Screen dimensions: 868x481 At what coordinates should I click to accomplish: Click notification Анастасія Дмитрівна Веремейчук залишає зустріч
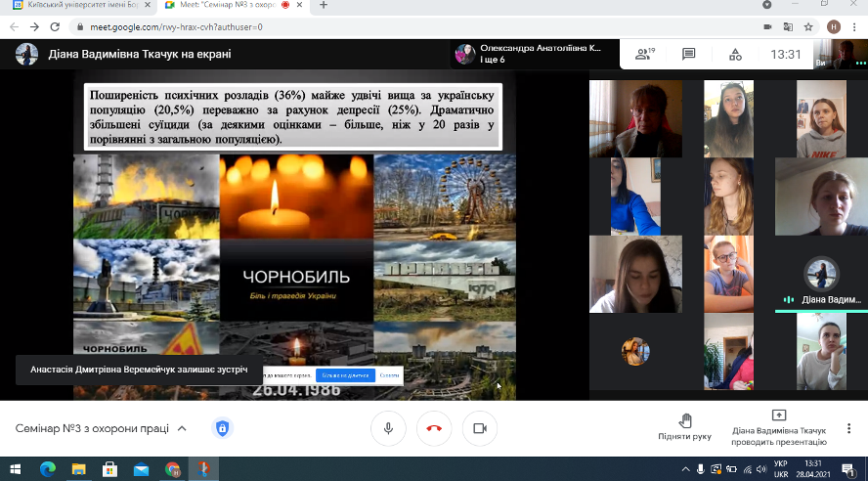click(139, 370)
